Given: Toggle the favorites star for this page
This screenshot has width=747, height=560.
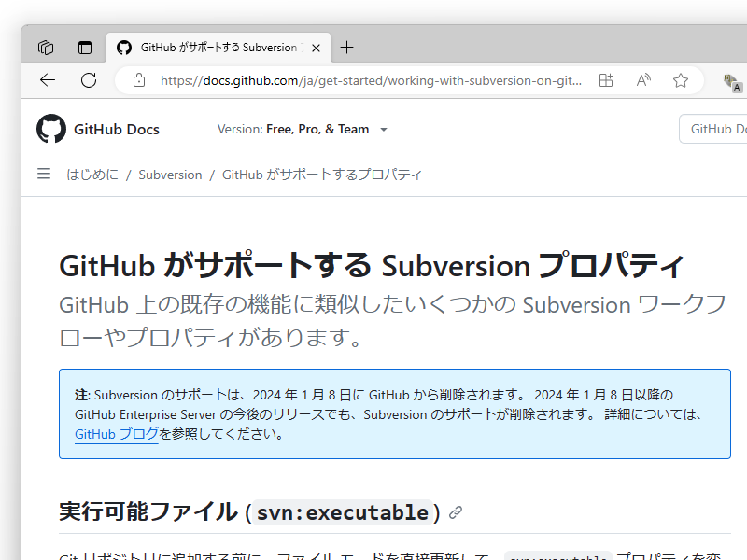Looking at the screenshot, I should (x=681, y=80).
